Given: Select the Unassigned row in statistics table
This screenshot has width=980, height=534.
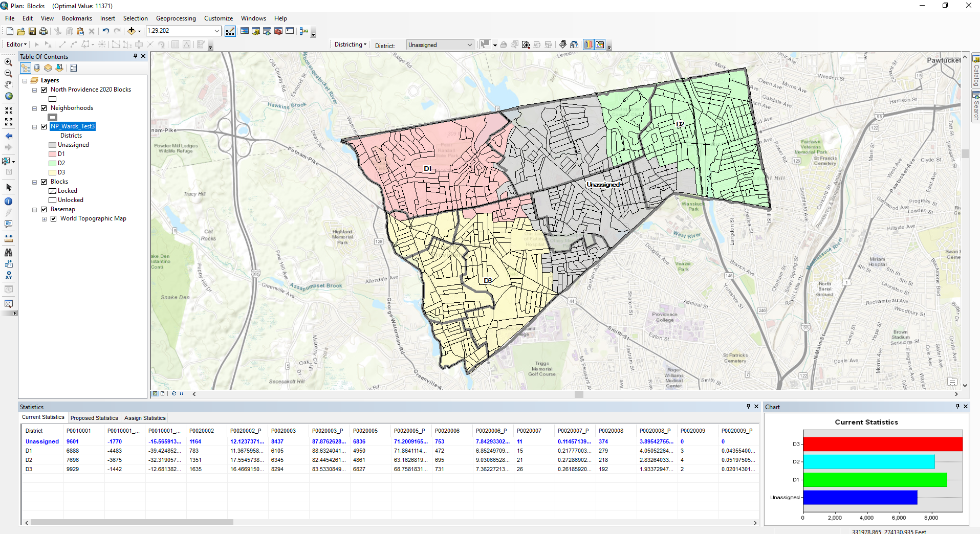Looking at the screenshot, I should pos(390,441).
